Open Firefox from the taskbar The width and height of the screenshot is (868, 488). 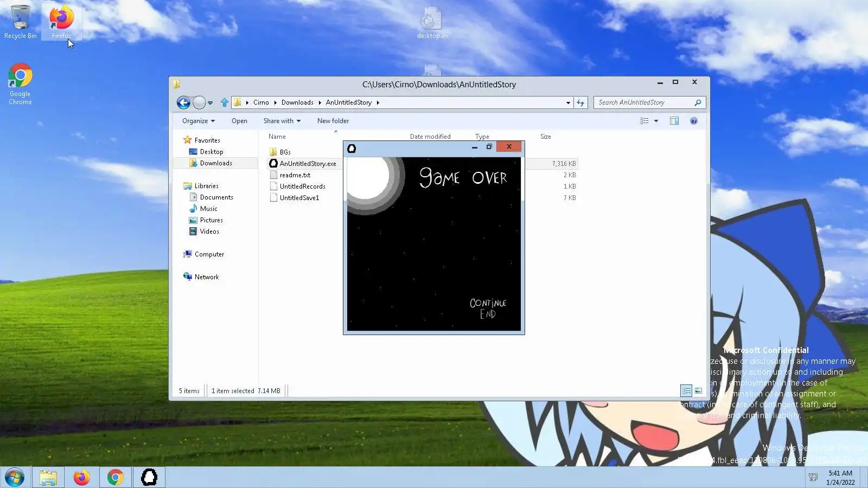[81, 478]
